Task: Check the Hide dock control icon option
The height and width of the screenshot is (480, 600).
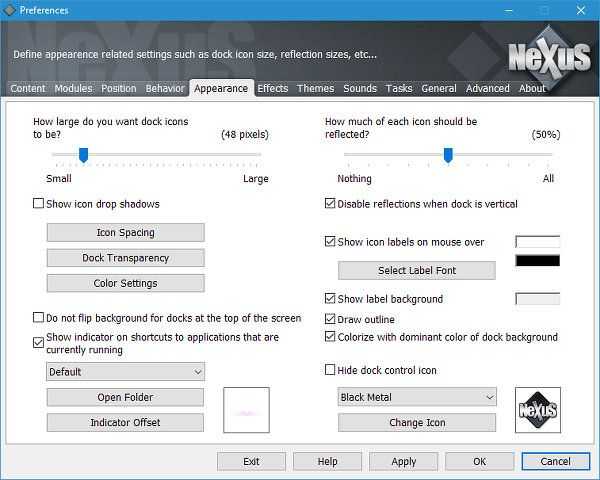Action: [x=331, y=370]
